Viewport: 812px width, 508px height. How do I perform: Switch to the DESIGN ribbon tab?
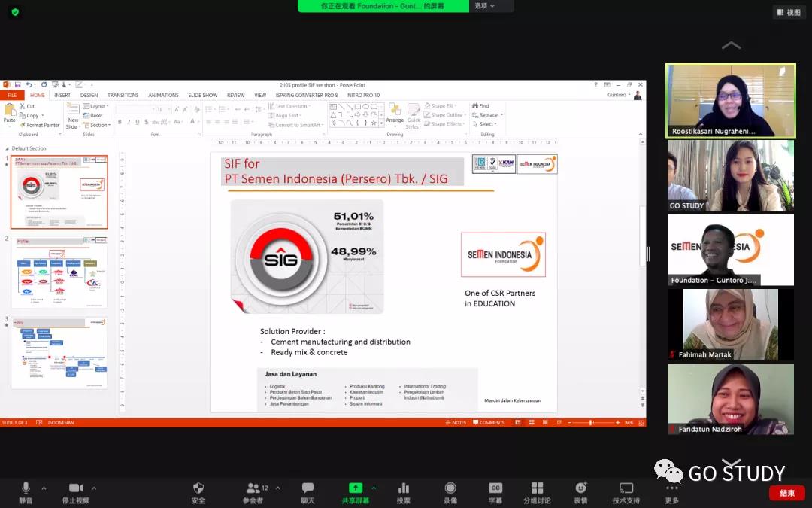89,96
